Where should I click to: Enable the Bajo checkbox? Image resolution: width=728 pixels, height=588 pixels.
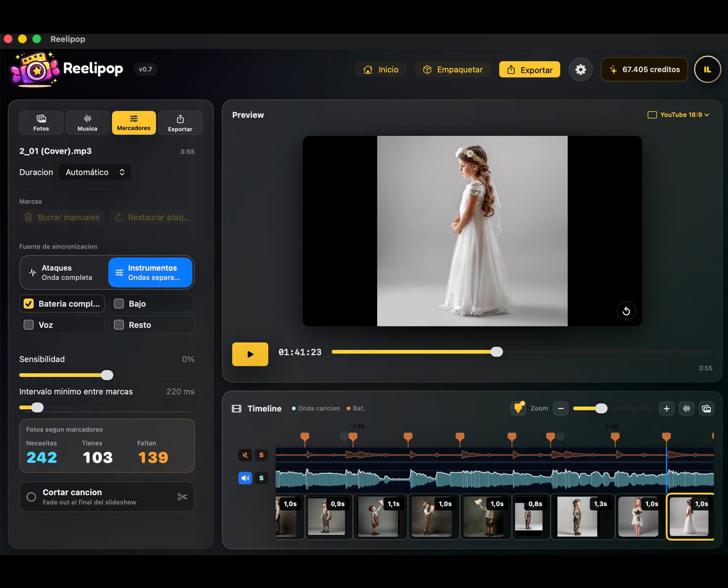pyautogui.click(x=119, y=304)
